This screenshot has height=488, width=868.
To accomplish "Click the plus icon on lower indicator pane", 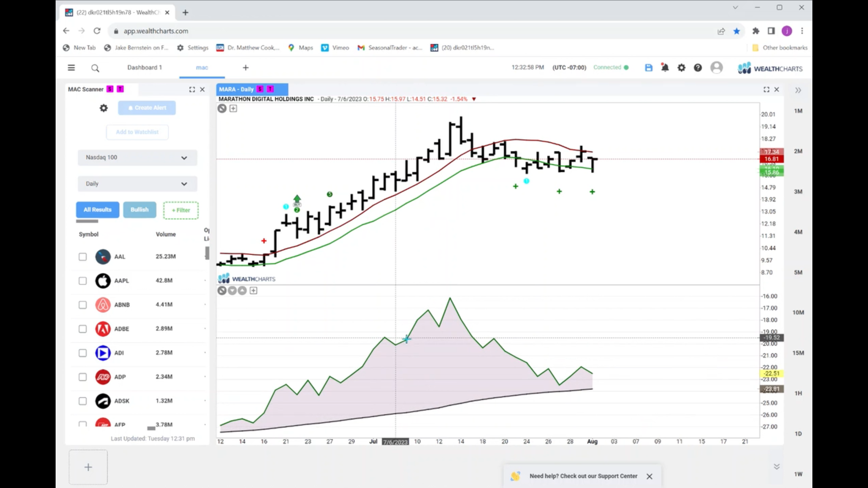I will 254,291.
